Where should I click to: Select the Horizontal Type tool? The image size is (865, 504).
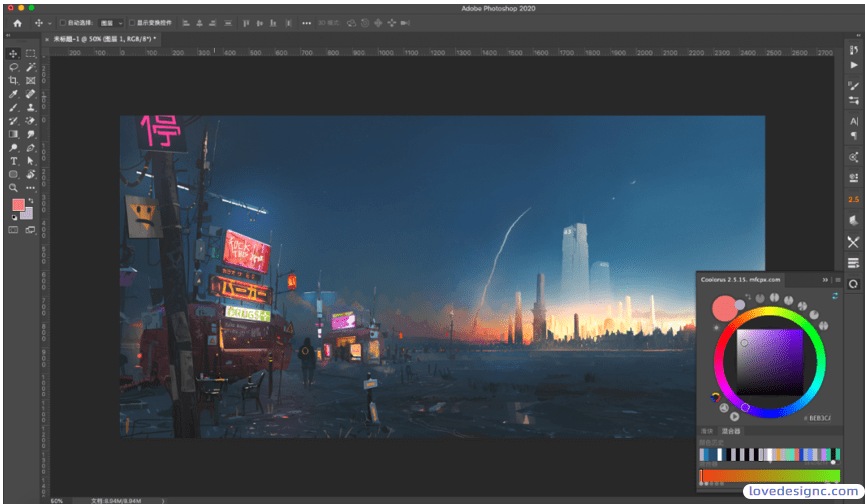click(14, 161)
